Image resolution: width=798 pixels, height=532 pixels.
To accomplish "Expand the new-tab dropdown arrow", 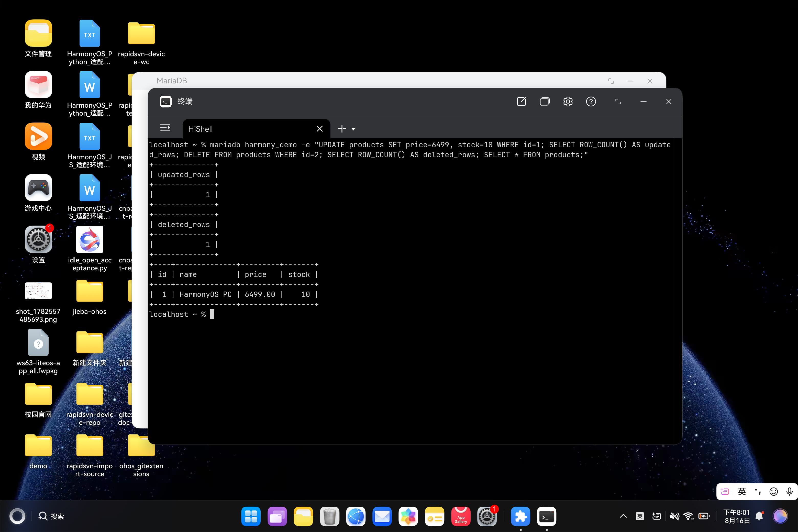I will point(353,129).
